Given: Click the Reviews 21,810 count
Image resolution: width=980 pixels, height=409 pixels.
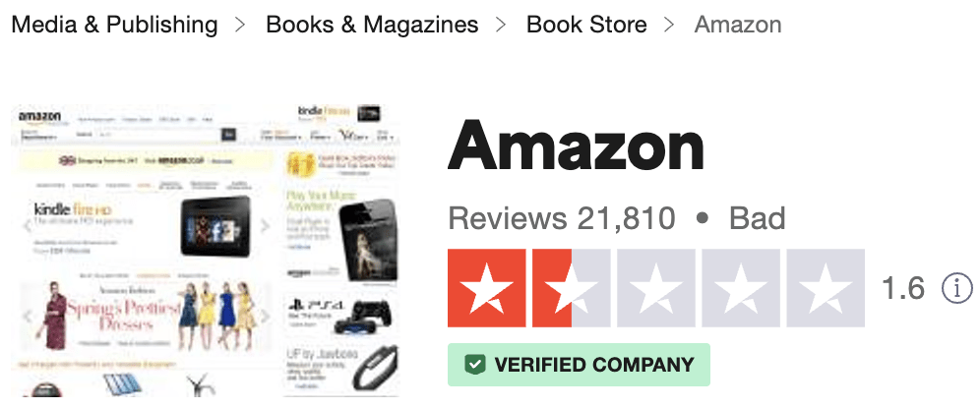Looking at the screenshot, I should [x=561, y=219].
